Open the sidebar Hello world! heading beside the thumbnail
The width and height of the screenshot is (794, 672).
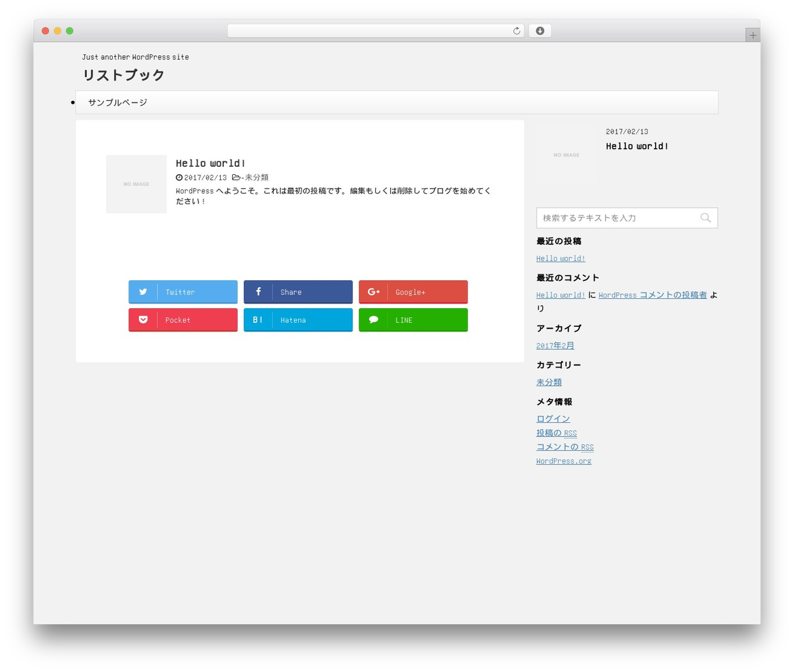(x=637, y=146)
